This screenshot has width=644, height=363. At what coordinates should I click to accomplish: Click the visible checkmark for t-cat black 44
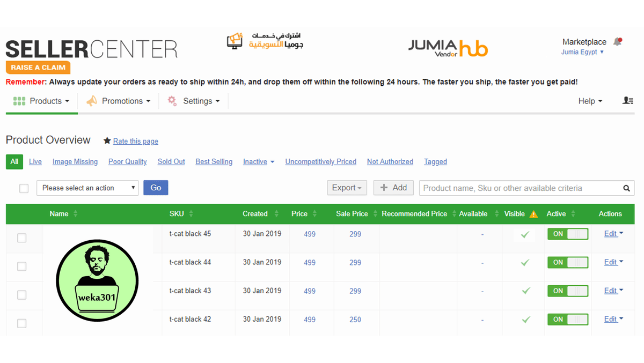click(x=525, y=263)
